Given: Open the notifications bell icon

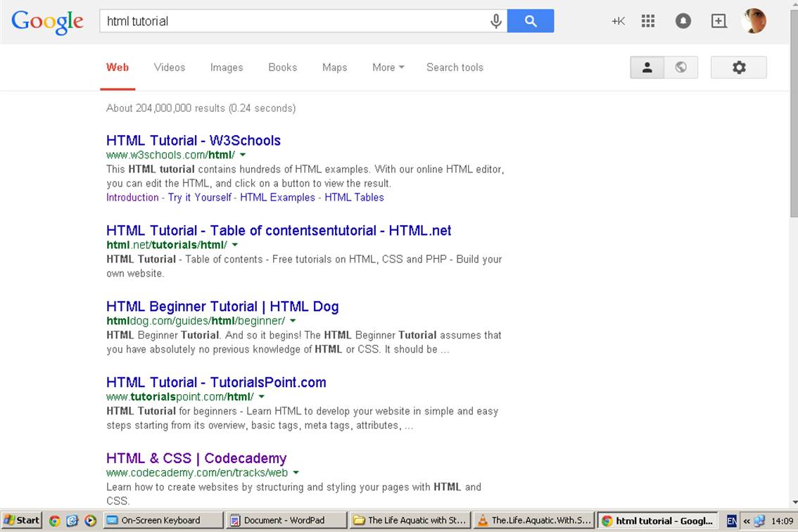Looking at the screenshot, I should [683, 21].
